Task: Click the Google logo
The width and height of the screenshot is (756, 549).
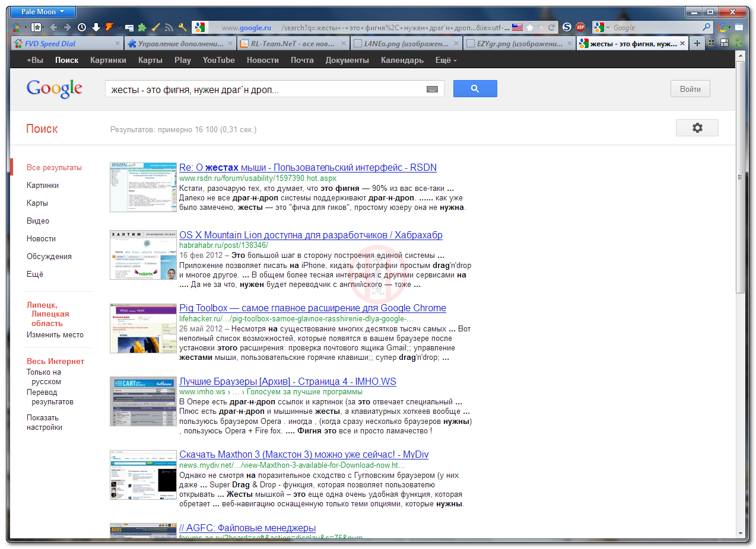Action: [x=55, y=89]
